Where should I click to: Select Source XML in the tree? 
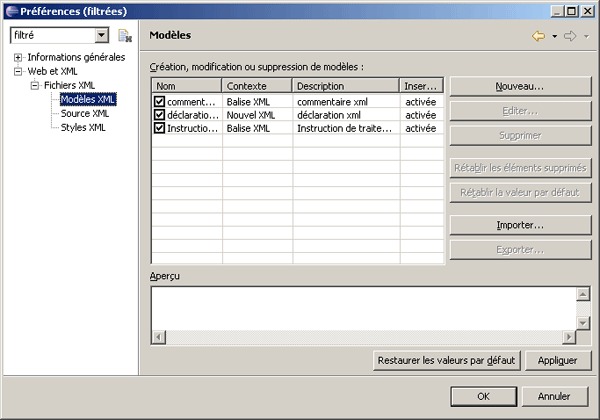84,113
